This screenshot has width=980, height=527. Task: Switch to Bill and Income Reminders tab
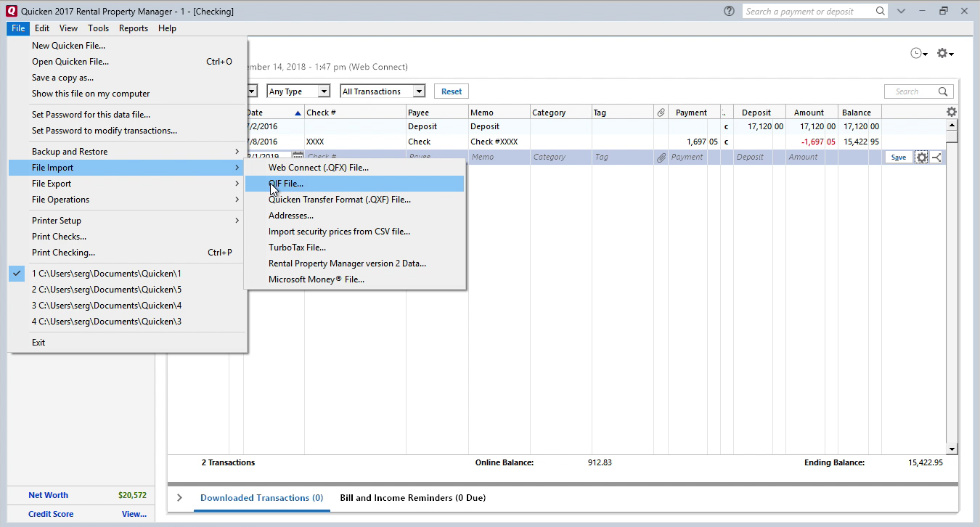tap(413, 498)
